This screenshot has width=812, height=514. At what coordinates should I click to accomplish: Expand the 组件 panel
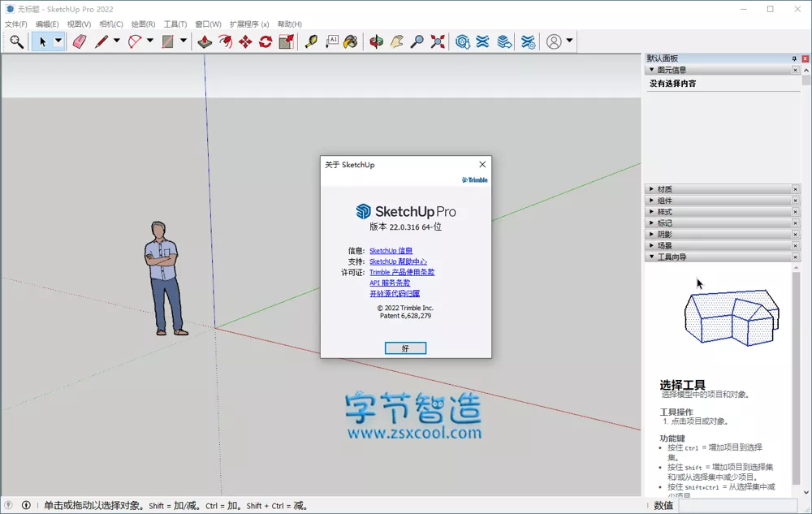(x=651, y=201)
